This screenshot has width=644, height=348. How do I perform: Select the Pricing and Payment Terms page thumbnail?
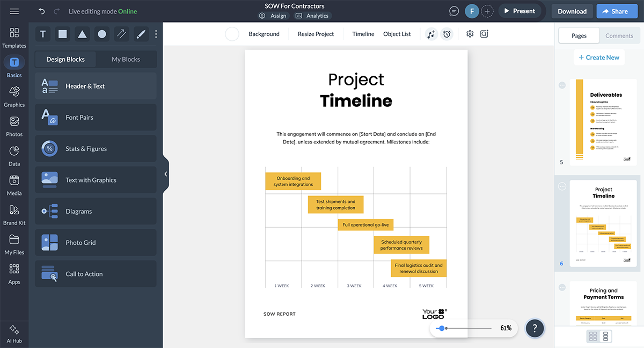point(603,306)
